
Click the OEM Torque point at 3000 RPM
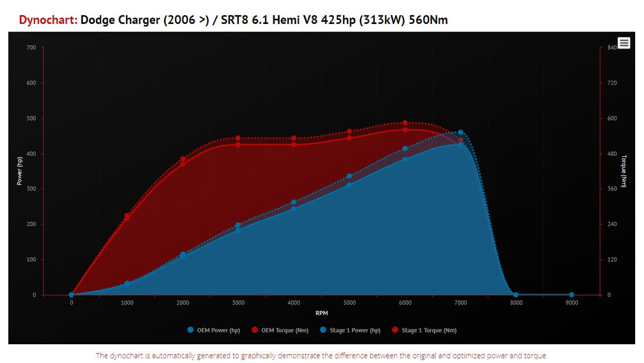238,145
